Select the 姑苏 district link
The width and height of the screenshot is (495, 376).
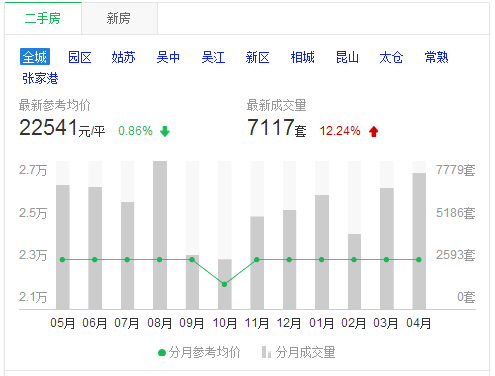pos(123,57)
